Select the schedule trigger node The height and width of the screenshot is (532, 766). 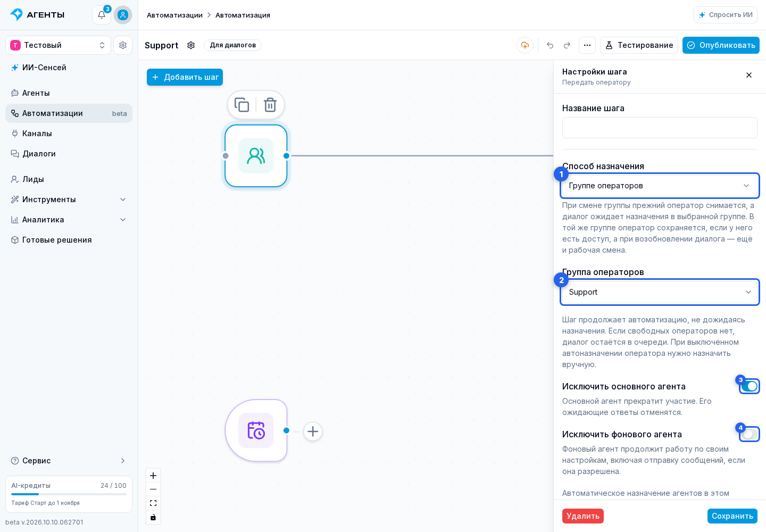[256, 430]
